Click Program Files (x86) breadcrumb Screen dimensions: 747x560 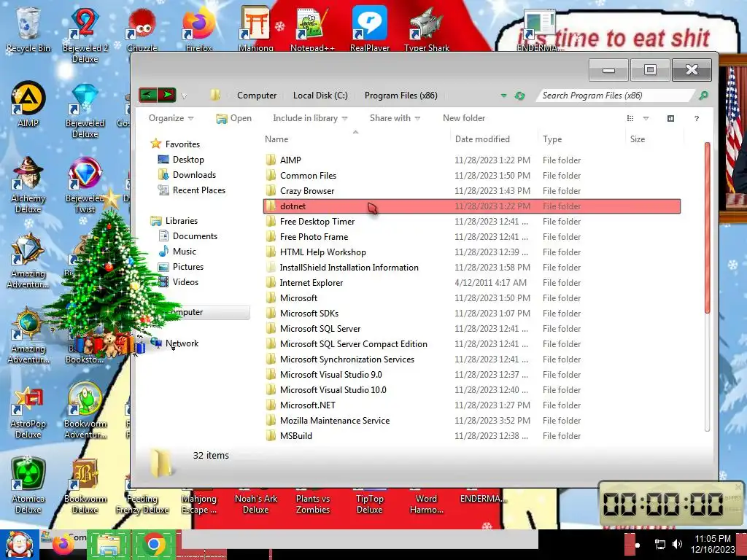tap(400, 96)
